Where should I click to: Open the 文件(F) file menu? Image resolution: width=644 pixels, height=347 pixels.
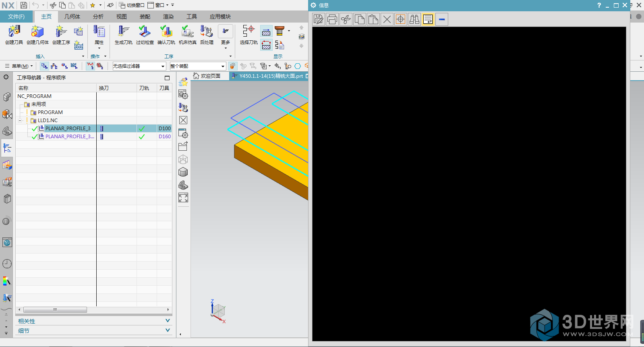16,17
